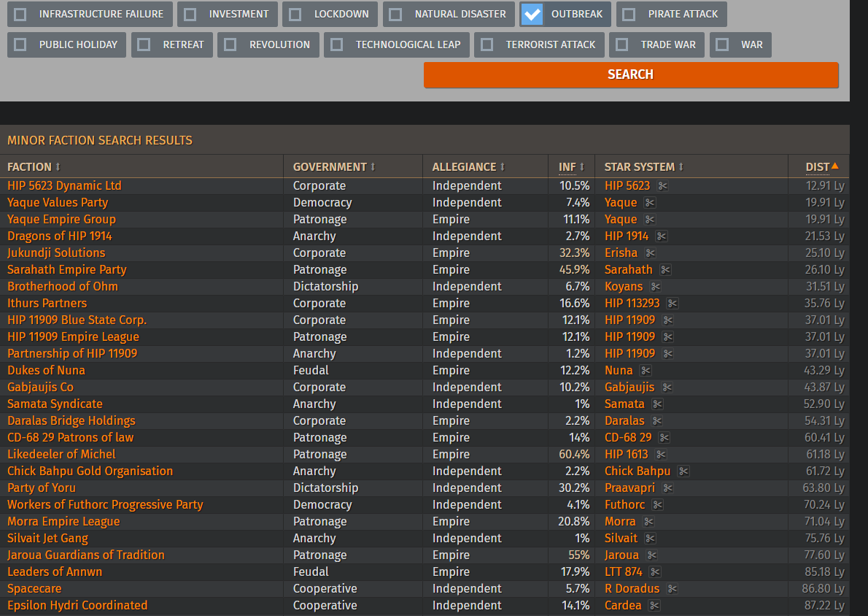Sort results by Star System column
The width and height of the screenshot is (868, 616).
point(644,166)
